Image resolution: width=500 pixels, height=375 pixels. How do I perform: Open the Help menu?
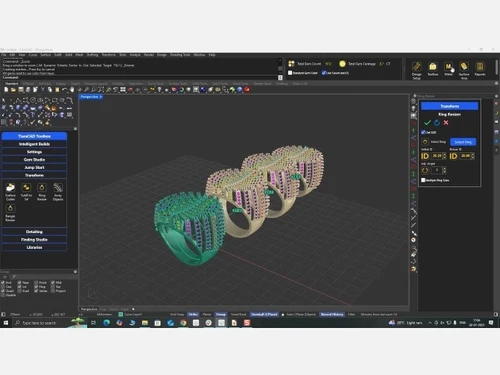(x=212, y=55)
